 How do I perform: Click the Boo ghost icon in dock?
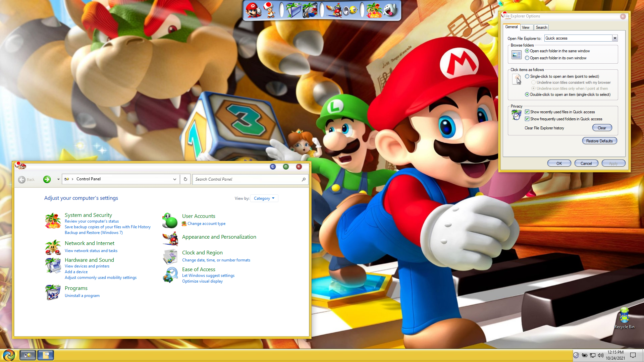[391, 10]
